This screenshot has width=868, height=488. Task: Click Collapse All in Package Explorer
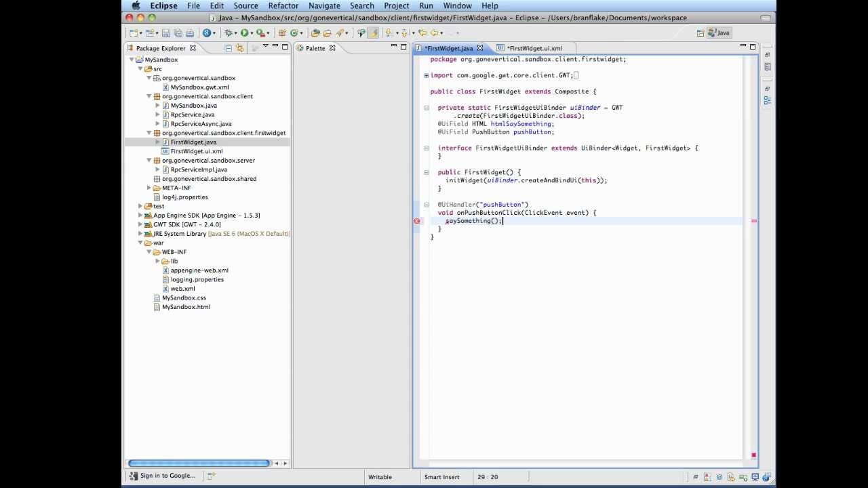229,48
